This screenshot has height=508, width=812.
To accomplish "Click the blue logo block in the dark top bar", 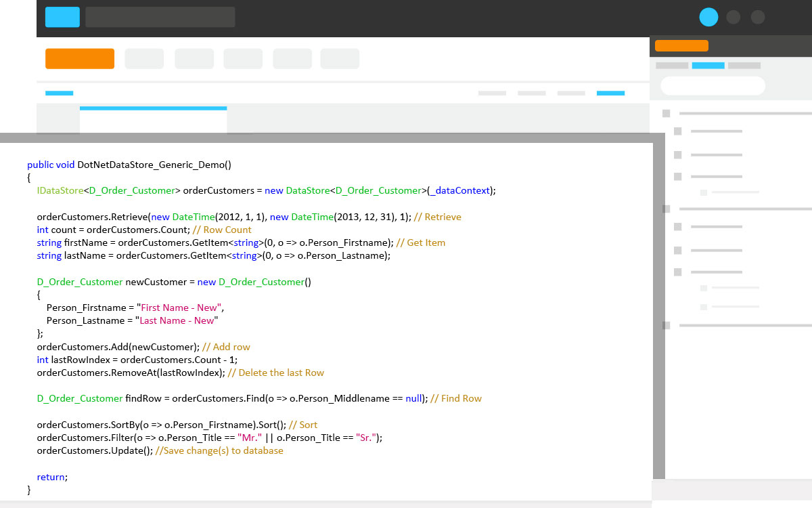I will pos(62,17).
